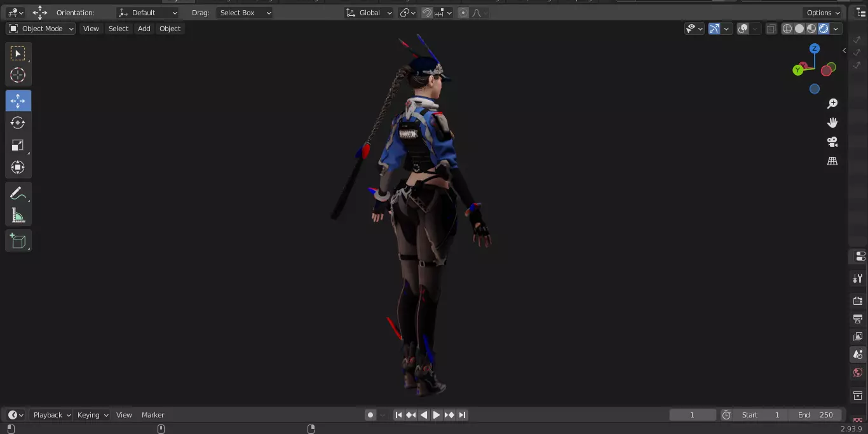Toggle proportional editing
Image resolution: width=868 pixels, height=434 pixels.
coord(463,13)
